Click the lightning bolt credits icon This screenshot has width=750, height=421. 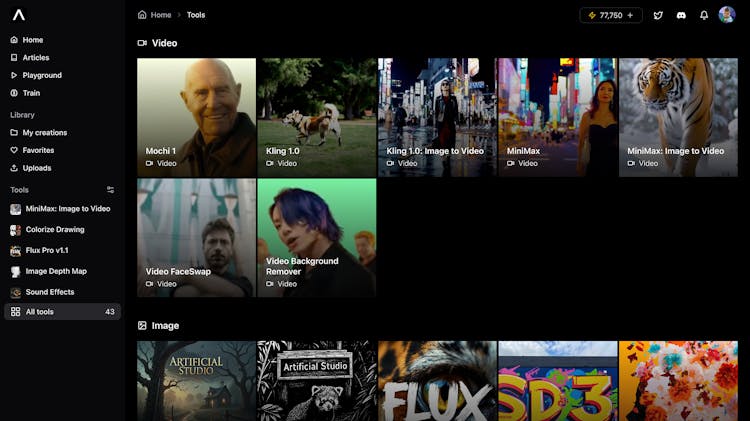tap(592, 15)
